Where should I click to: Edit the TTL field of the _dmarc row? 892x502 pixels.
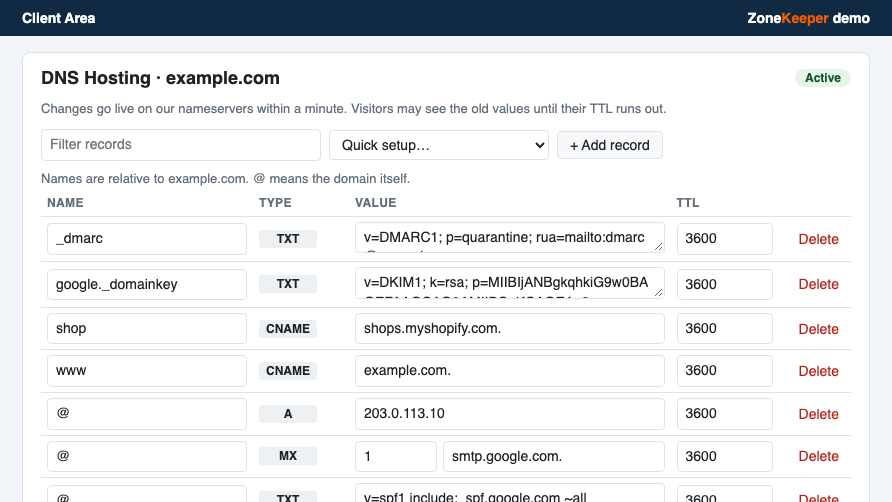pyautogui.click(x=725, y=238)
